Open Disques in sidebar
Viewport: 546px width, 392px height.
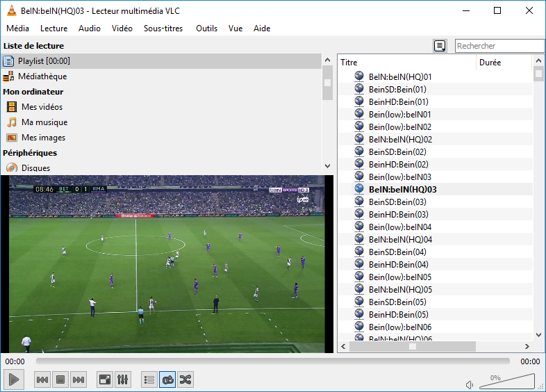(x=161, y=168)
